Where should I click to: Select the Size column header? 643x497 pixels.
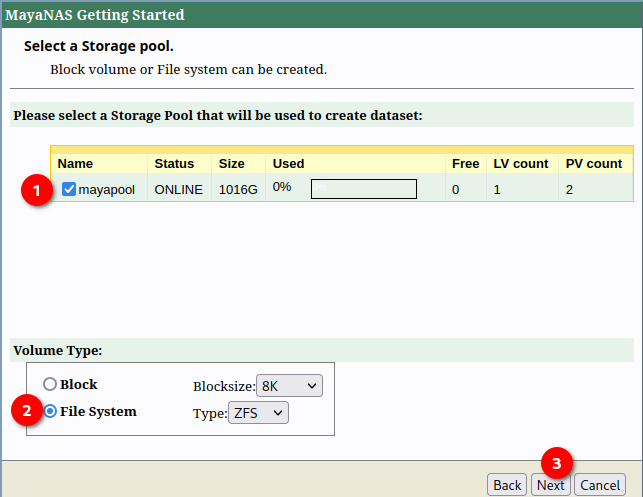coord(231,163)
